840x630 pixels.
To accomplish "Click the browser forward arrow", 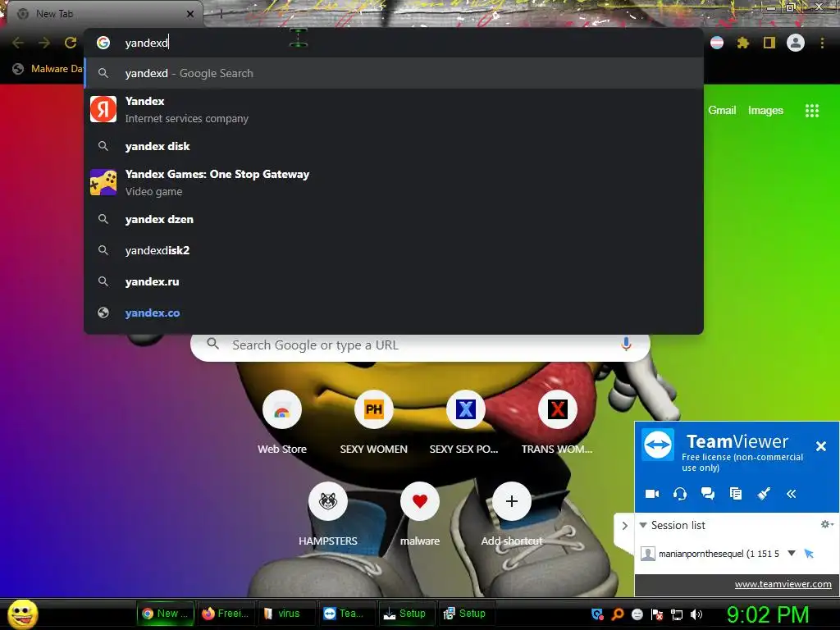I will point(44,43).
